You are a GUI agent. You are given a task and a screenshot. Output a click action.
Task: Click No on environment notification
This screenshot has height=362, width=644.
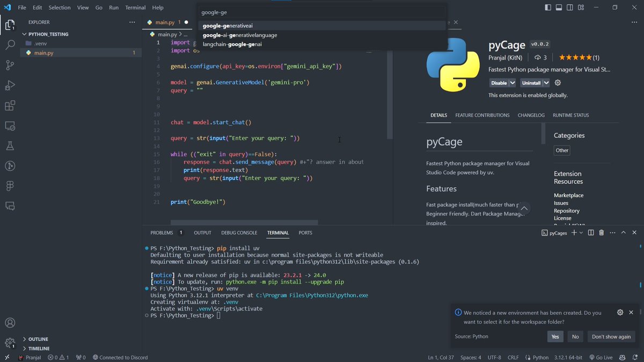(x=575, y=337)
